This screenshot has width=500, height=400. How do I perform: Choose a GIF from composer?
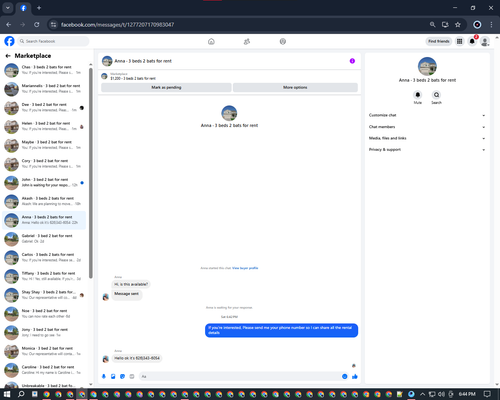pyautogui.click(x=132, y=376)
